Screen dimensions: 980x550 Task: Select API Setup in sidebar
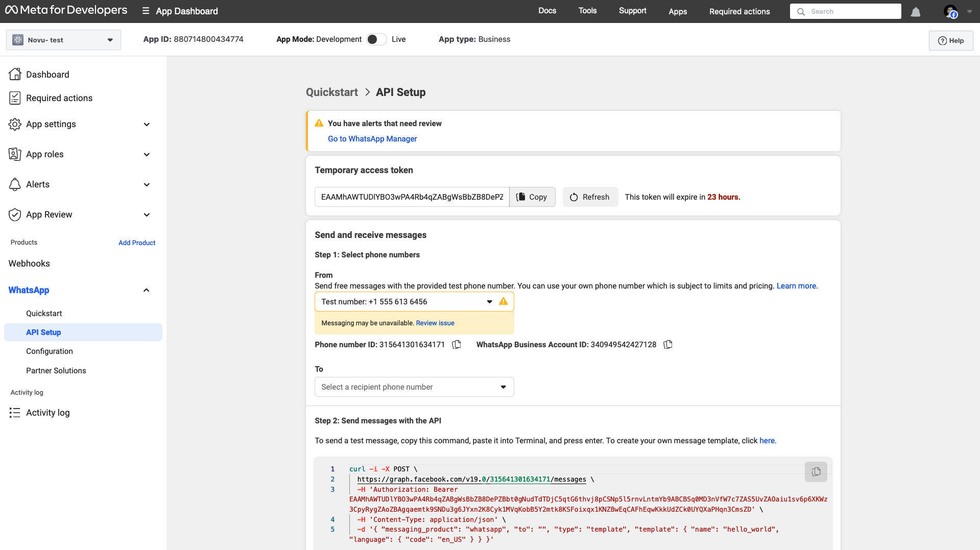click(83, 332)
